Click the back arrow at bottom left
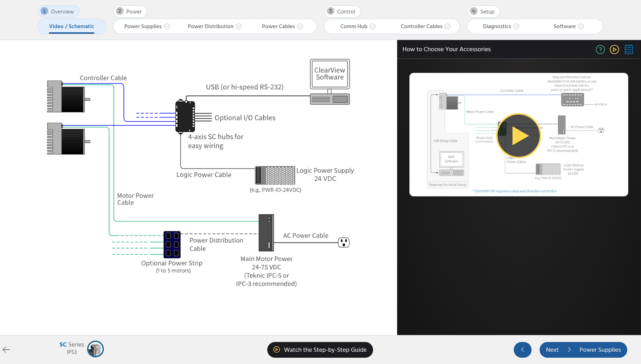The height and width of the screenshot is (364, 641). tap(6, 350)
